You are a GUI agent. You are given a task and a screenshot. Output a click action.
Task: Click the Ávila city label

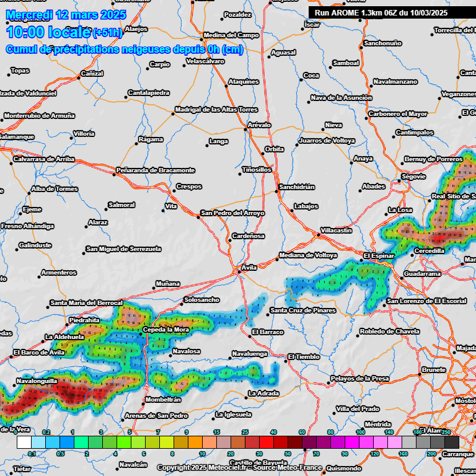pyautogui.click(x=249, y=268)
